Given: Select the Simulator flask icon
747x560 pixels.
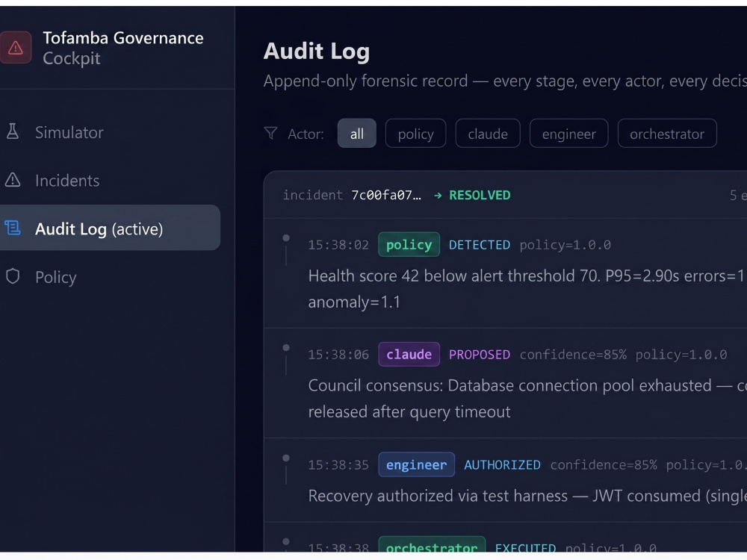Looking at the screenshot, I should coord(13,131).
